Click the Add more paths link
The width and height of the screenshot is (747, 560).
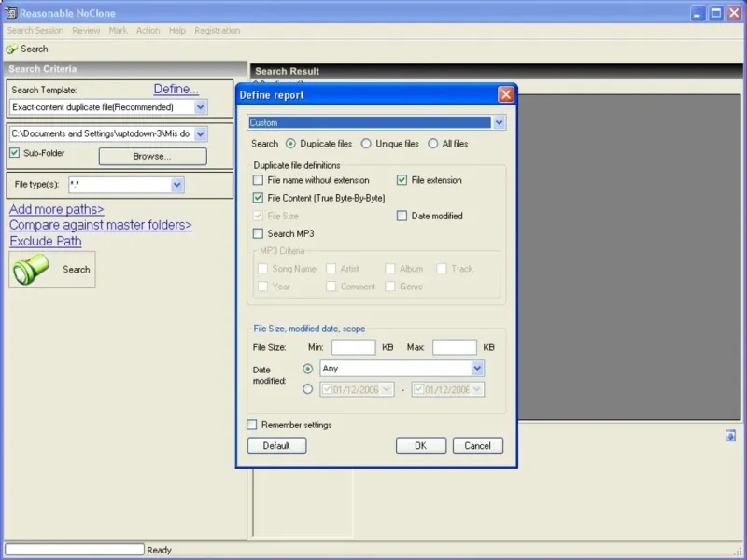(x=57, y=209)
